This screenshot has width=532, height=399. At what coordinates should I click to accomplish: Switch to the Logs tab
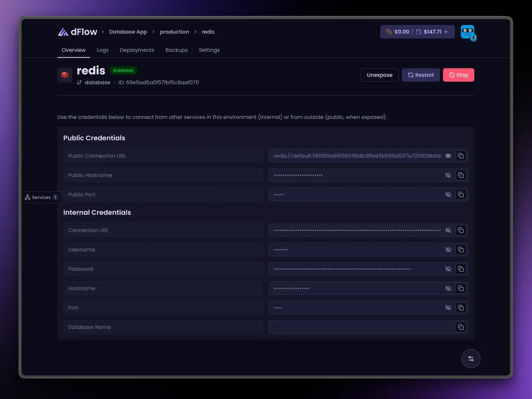[103, 50]
